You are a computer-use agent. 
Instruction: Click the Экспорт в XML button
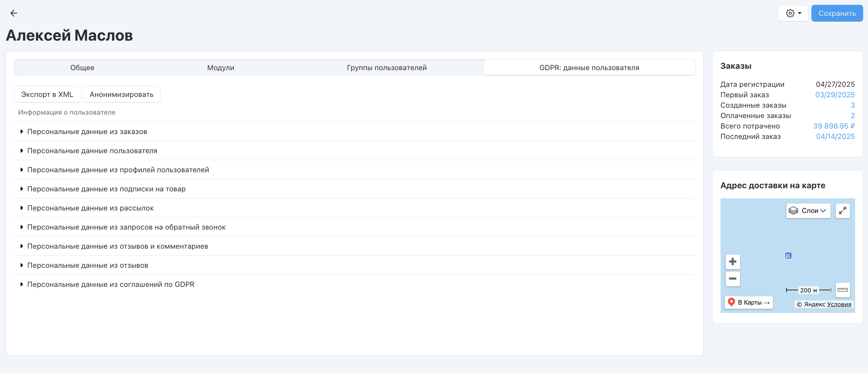(47, 94)
